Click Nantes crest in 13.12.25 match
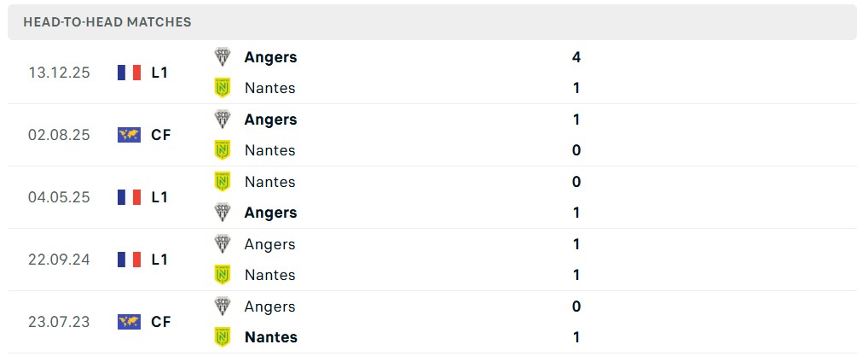 coord(223,88)
